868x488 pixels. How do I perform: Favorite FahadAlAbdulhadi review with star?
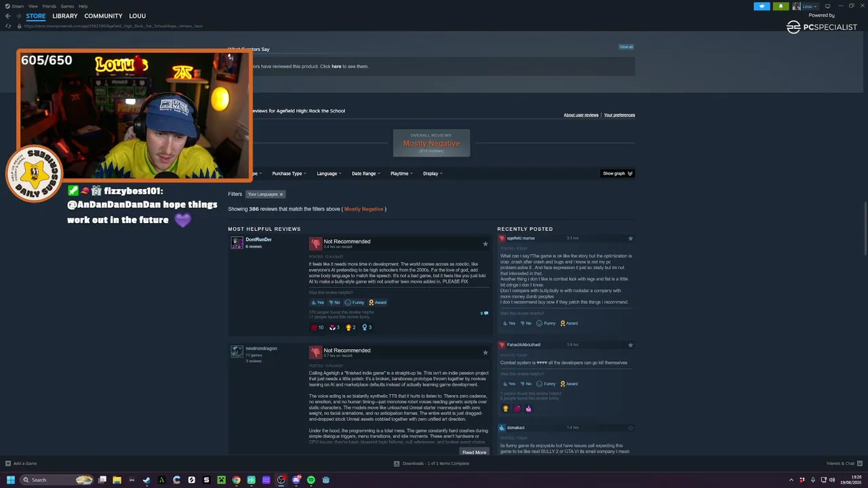point(630,345)
